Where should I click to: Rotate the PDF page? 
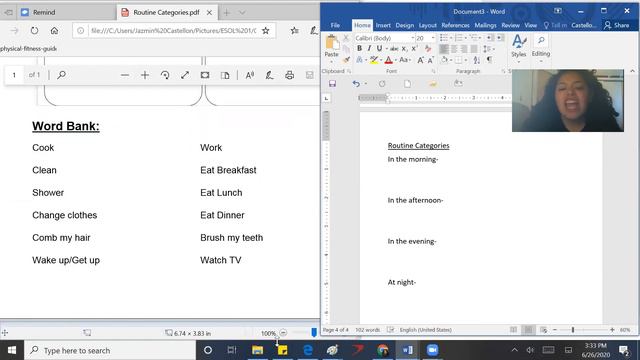[165, 75]
